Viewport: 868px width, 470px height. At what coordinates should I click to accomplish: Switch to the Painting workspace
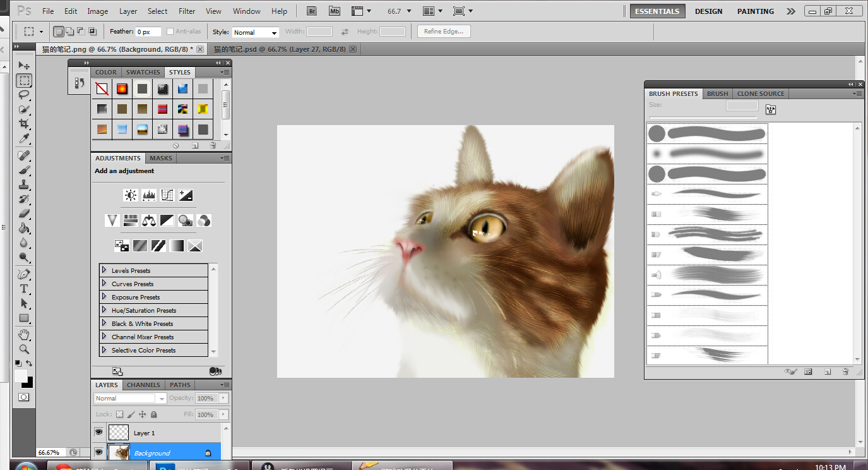pyautogui.click(x=756, y=11)
